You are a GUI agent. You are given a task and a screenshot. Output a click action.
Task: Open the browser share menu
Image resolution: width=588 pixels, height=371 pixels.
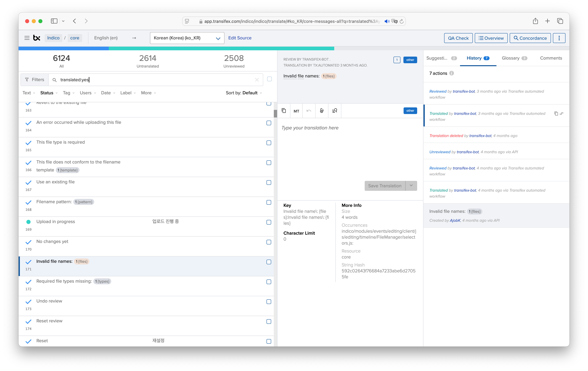pos(535,21)
